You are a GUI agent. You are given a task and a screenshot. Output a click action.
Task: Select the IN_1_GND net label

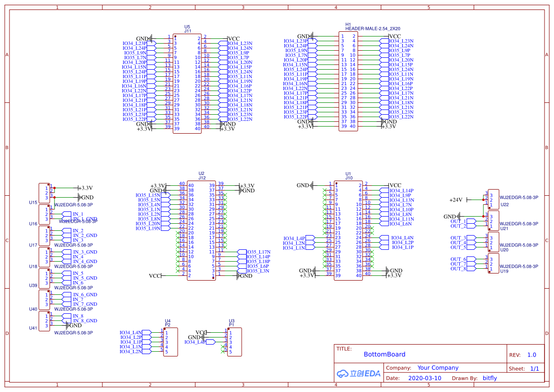pos(85,219)
